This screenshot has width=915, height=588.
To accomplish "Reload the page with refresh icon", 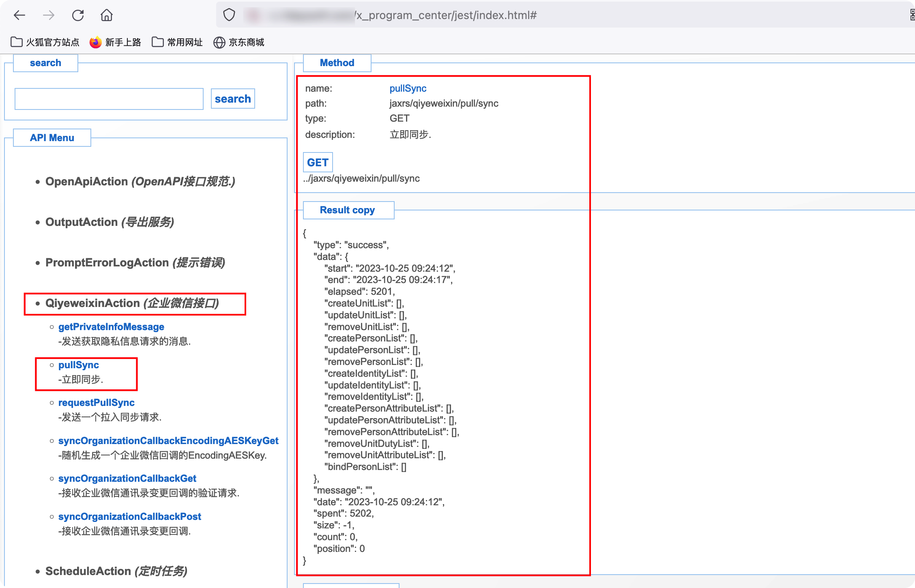I will click(x=78, y=15).
